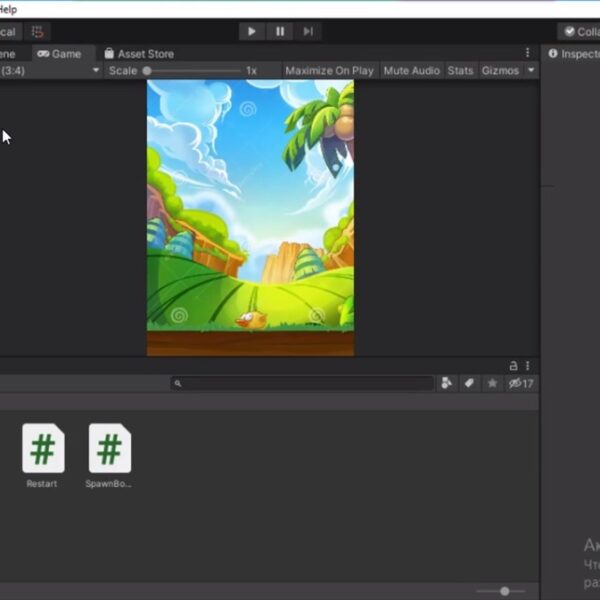Switch to the Scene tab

(x=8, y=54)
